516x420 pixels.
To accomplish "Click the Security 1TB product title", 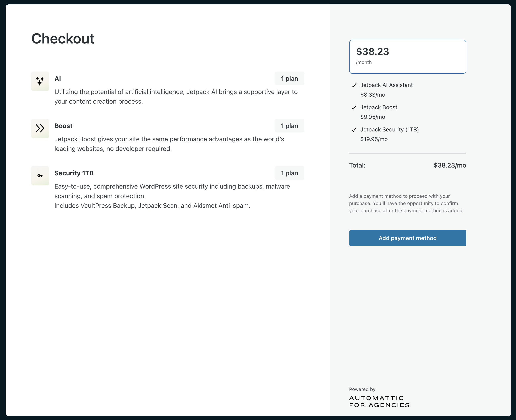I will [74, 173].
